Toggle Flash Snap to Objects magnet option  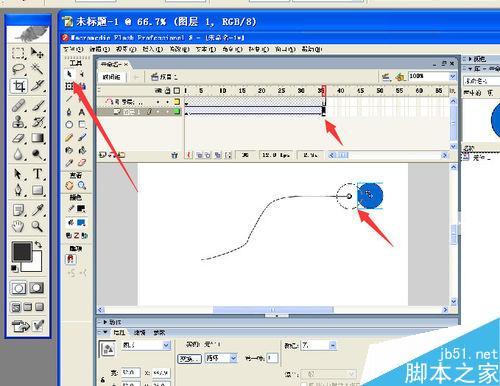(x=70, y=259)
